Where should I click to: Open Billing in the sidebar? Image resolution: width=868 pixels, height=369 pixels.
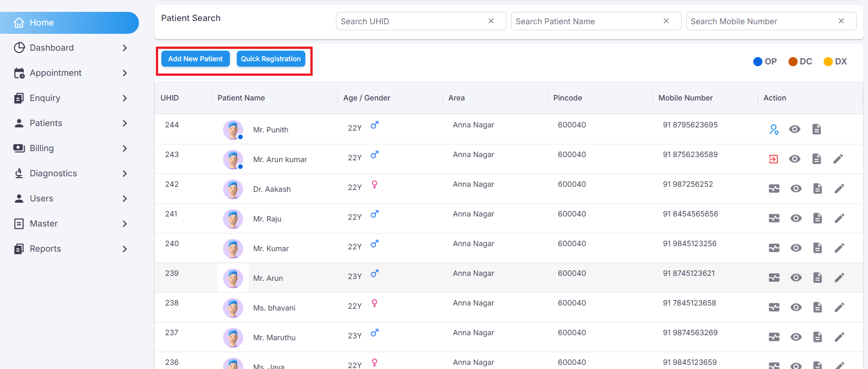point(42,148)
